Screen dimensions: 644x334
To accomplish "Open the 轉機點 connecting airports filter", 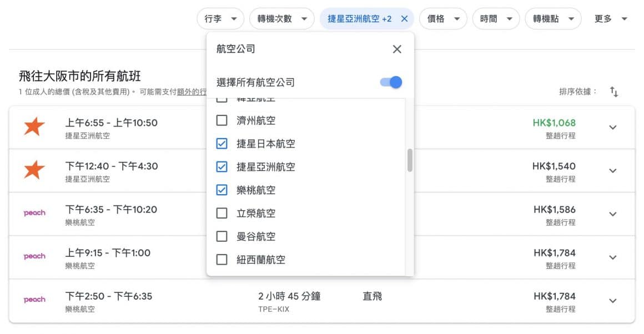I will pos(553,19).
